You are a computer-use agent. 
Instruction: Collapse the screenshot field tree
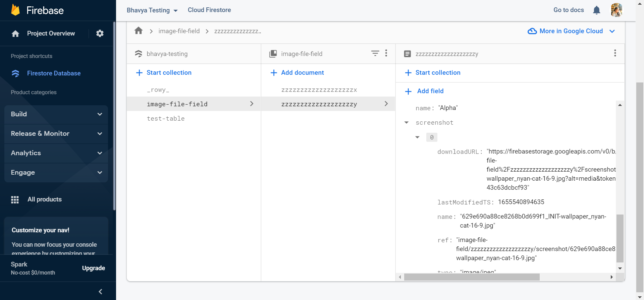407,123
